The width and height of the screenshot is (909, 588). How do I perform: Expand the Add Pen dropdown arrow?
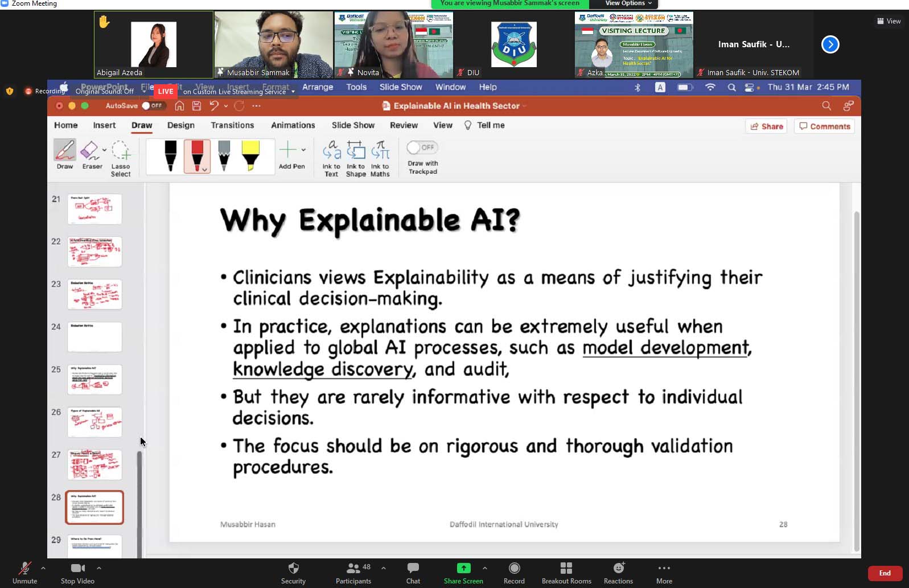click(303, 150)
